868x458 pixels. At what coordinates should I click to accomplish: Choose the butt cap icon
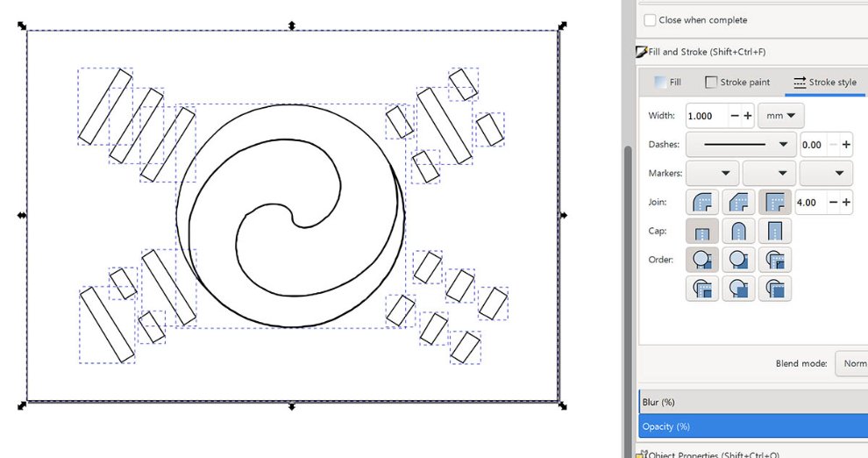(702, 231)
